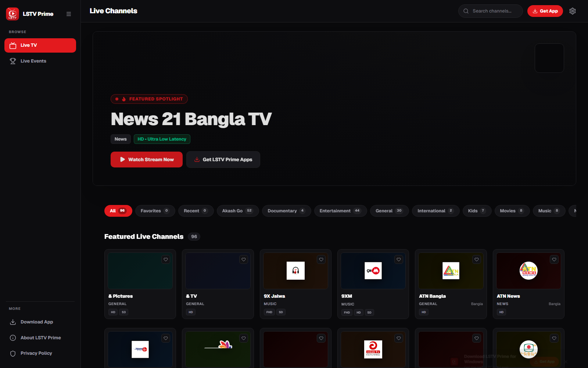Select the All channels filter tab
The width and height of the screenshot is (588, 368).
118,211
